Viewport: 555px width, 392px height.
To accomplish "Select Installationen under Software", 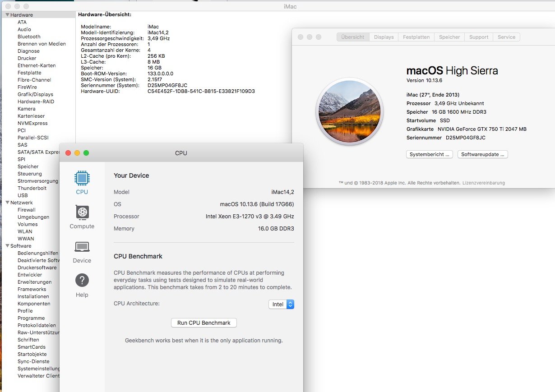I will (x=33, y=296).
